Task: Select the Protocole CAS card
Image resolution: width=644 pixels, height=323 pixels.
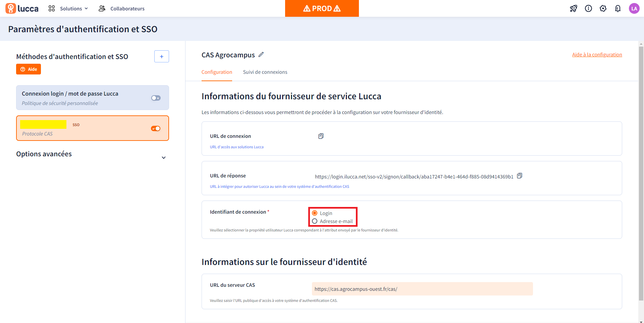Action: point(93,128)
